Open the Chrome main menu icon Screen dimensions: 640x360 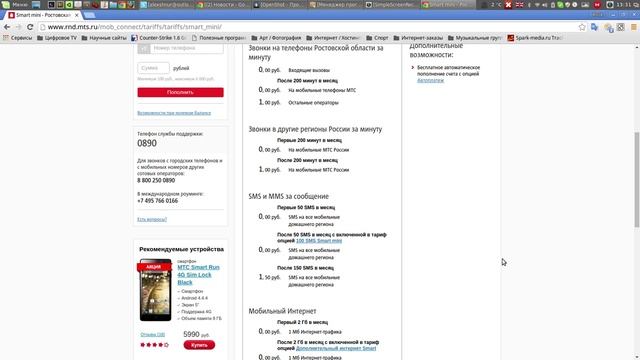[x=634, y=27]
